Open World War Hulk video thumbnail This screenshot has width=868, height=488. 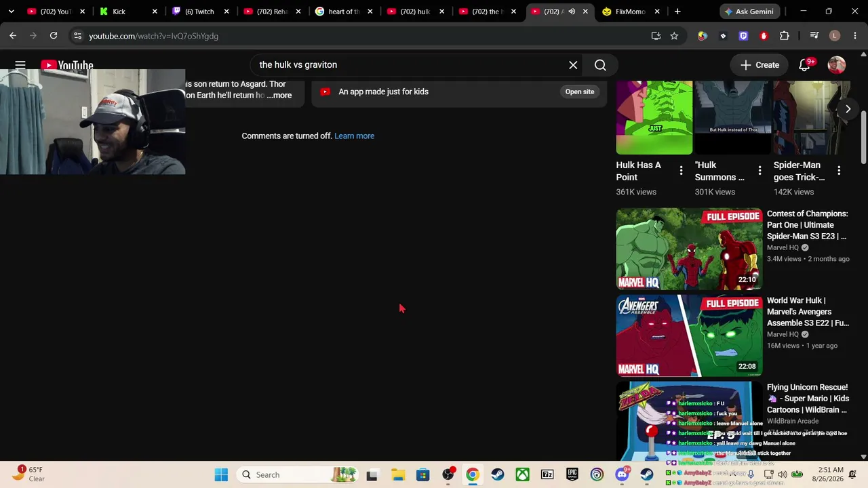pos(689,335)
